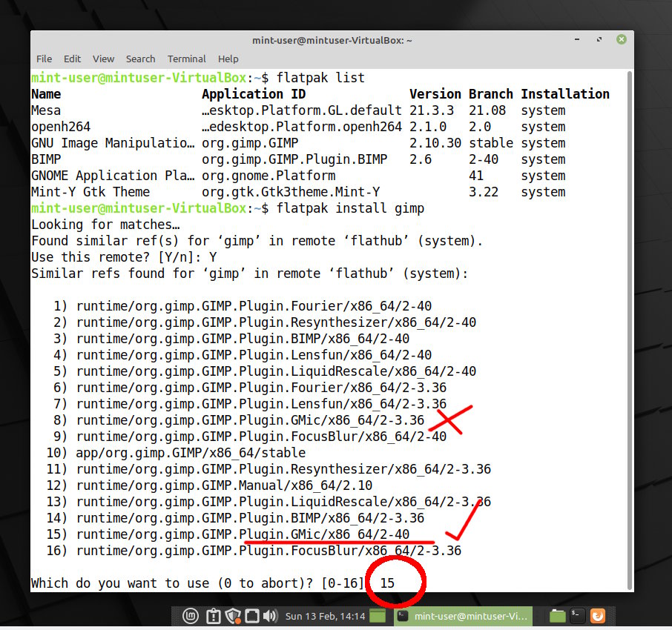Click 'org.gnome.Platform' application ID

coord(269,175)
